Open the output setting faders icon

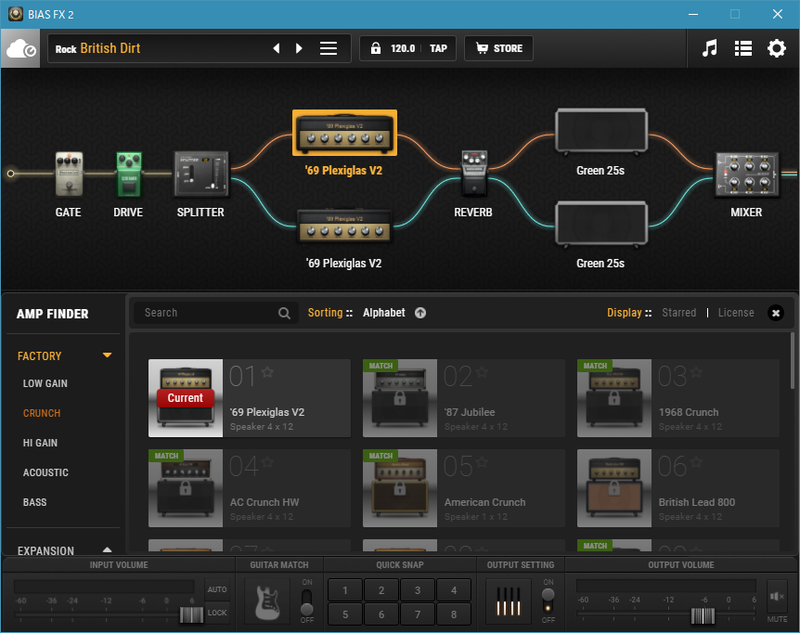pos(509,601)
